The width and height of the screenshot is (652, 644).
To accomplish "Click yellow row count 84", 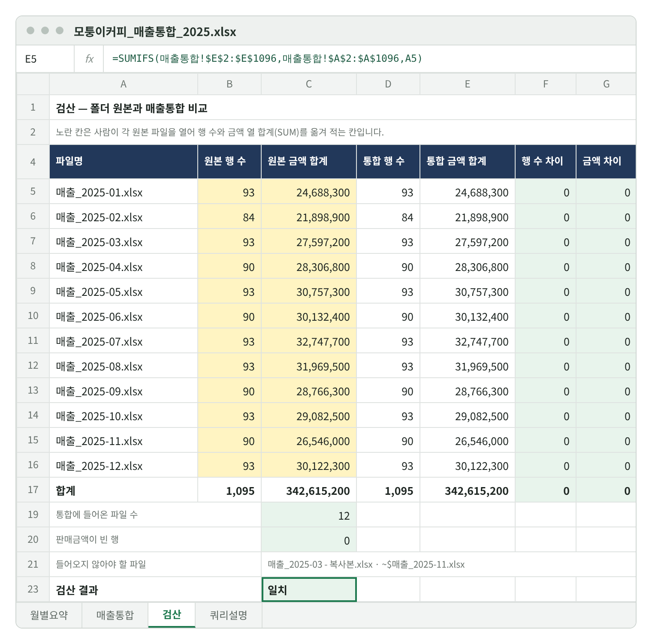I will pos(229,217).
